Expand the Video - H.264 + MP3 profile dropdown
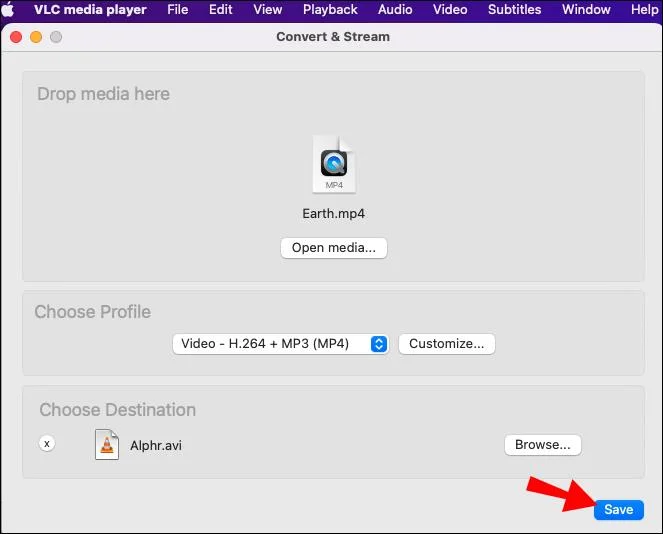 pyautogui.click(x=280, y=344)
